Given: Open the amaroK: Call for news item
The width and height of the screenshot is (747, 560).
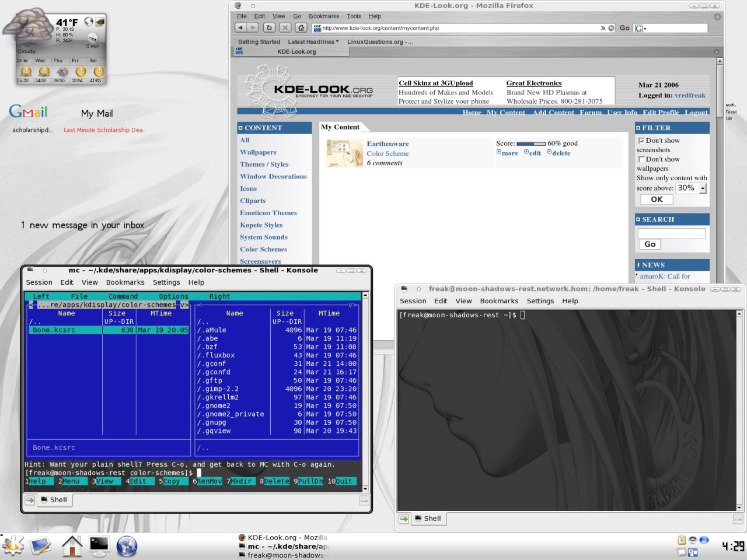Looking at the screenshot, I should point(665,276).
